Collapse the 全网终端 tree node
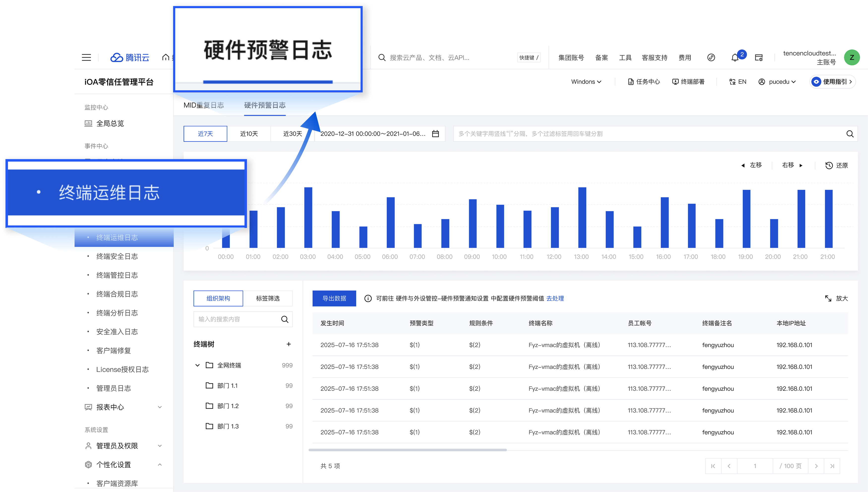The height and width of the screenshot is (492, 868). click(197, 365)
